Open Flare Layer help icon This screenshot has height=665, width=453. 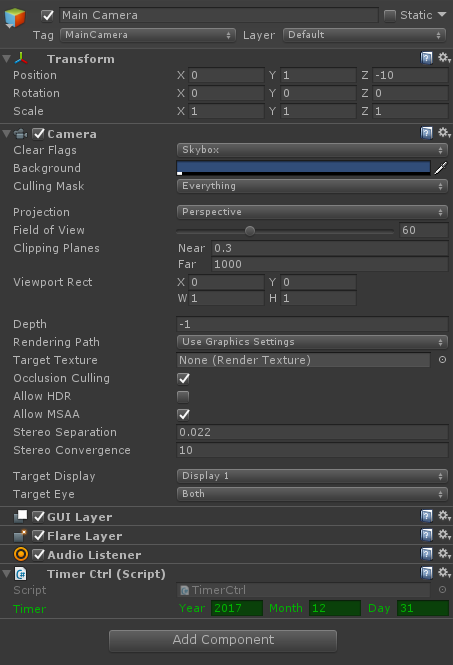pos(426,535)
